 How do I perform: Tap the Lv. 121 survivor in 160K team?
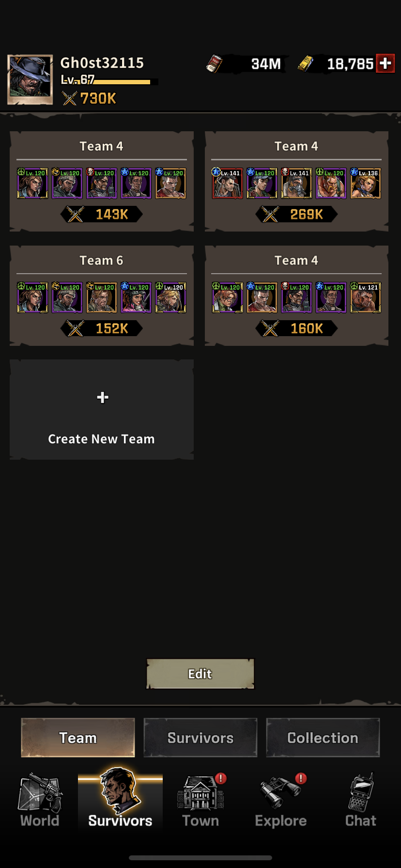pos(366,297)
